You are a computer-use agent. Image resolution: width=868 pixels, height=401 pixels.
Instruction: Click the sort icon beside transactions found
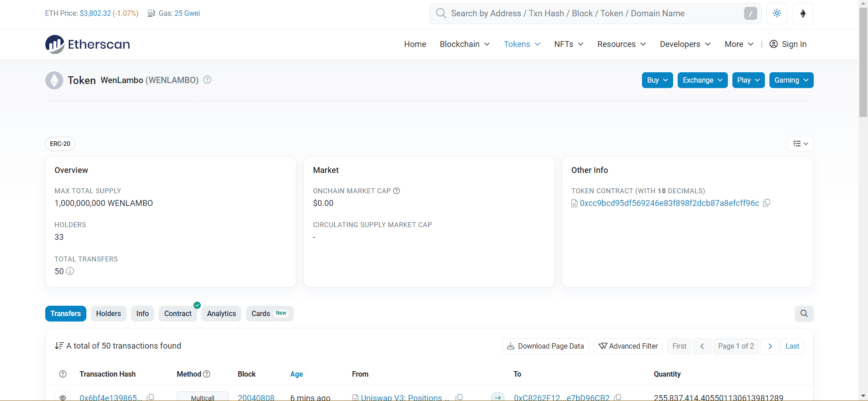[x=59, y=346]
